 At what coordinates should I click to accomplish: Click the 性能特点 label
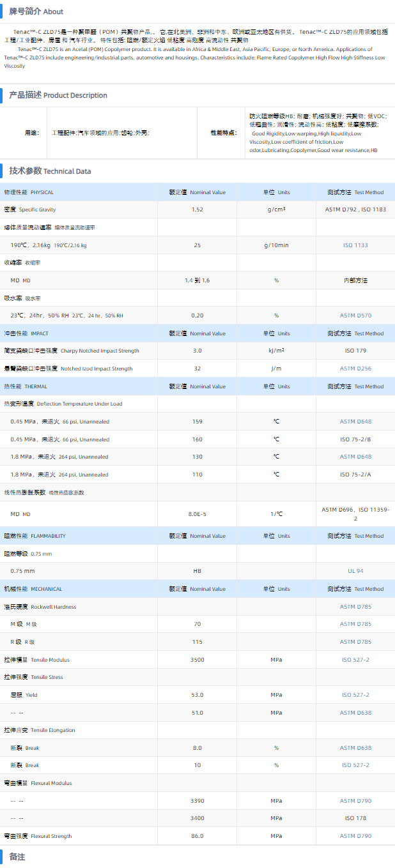(224, 133)
